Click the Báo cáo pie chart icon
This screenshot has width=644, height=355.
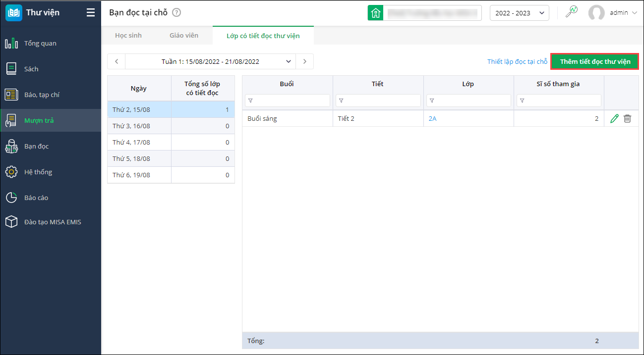(x=11, y=198)
